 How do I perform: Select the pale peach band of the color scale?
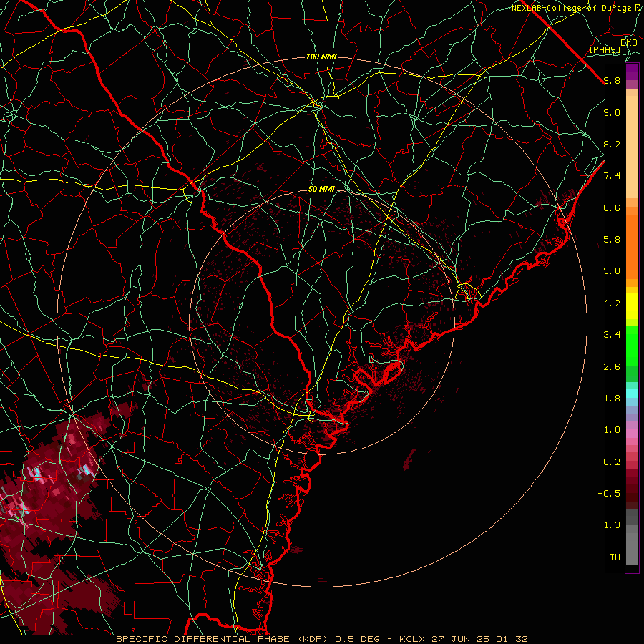(x=632, y=147)
